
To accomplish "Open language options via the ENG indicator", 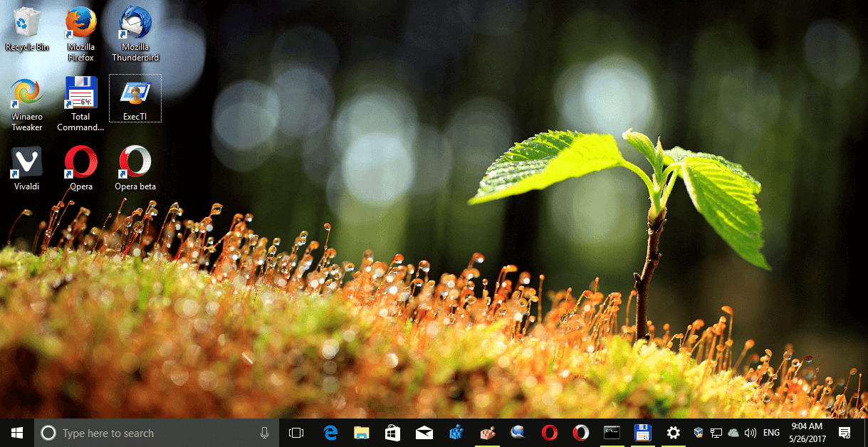I will tap(770, 432).
